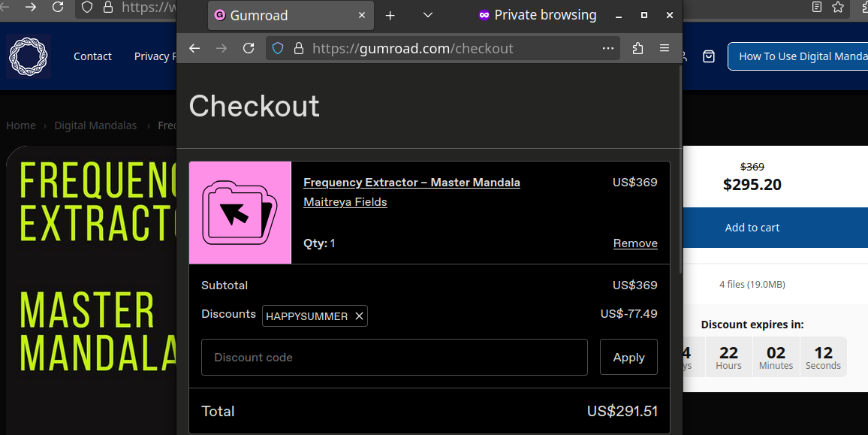Image resolution: width=868 pixels, height=435 pixels.
Task: Click the US$-77.49 discount amount
Action: point(629,313)
